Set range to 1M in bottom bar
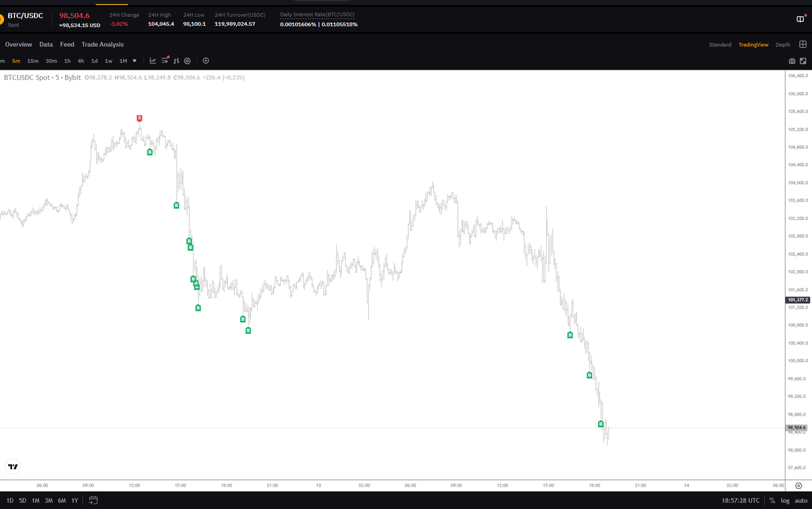 [35, 500]
